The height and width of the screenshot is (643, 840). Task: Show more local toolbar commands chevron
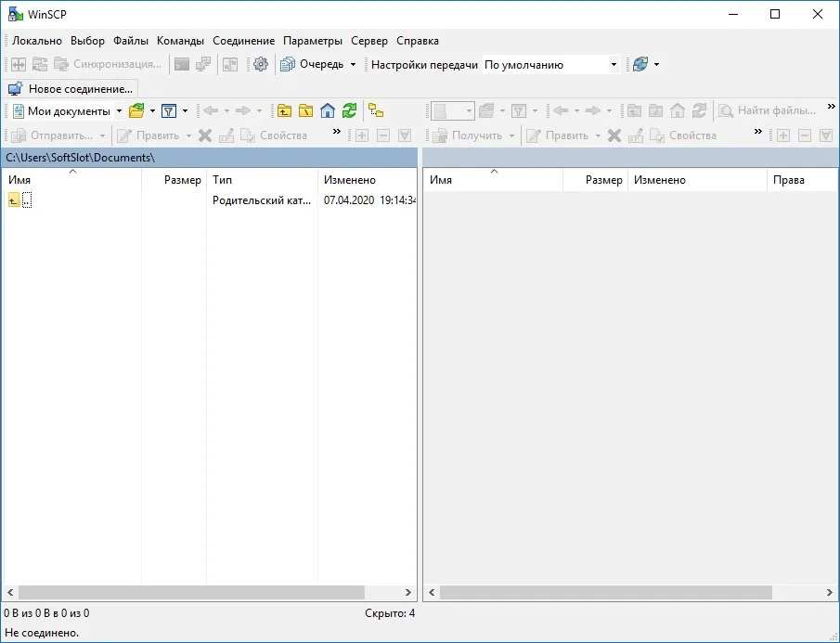point(336,132)
